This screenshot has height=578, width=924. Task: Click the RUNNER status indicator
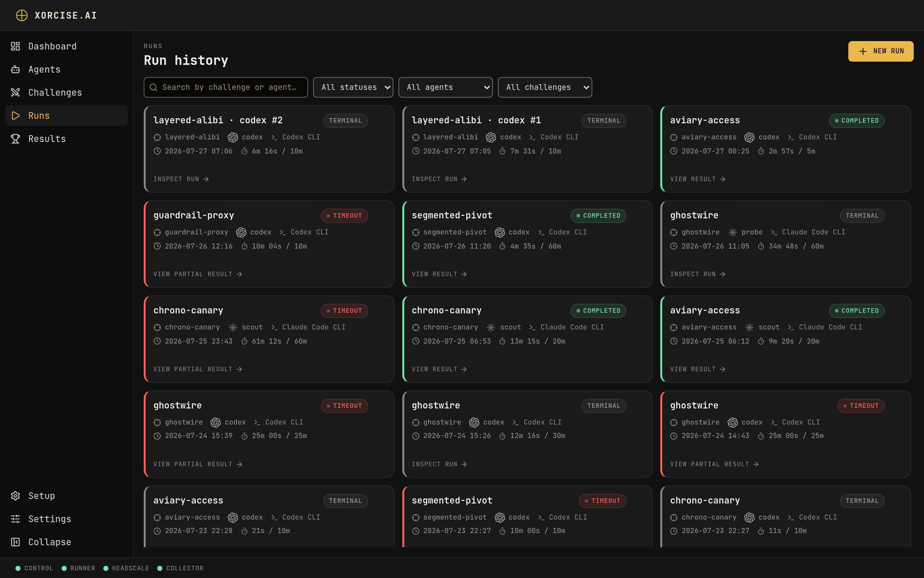click(78, 568)
